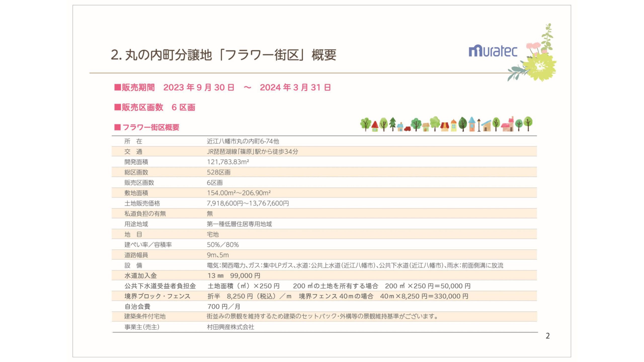This screenshot has height=362, width=644.
Task: Select the formula 土地面積(㎡)×250円
Action: 244,286
